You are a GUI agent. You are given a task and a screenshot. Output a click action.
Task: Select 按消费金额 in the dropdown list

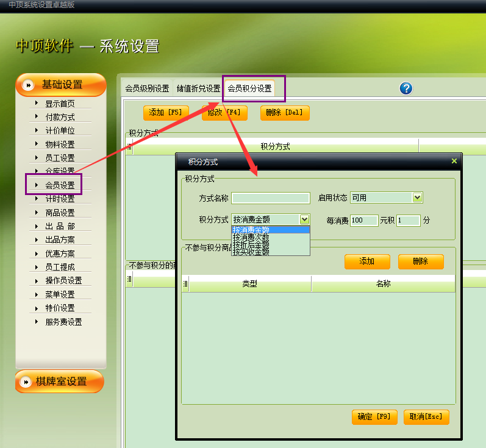[271, 230]
